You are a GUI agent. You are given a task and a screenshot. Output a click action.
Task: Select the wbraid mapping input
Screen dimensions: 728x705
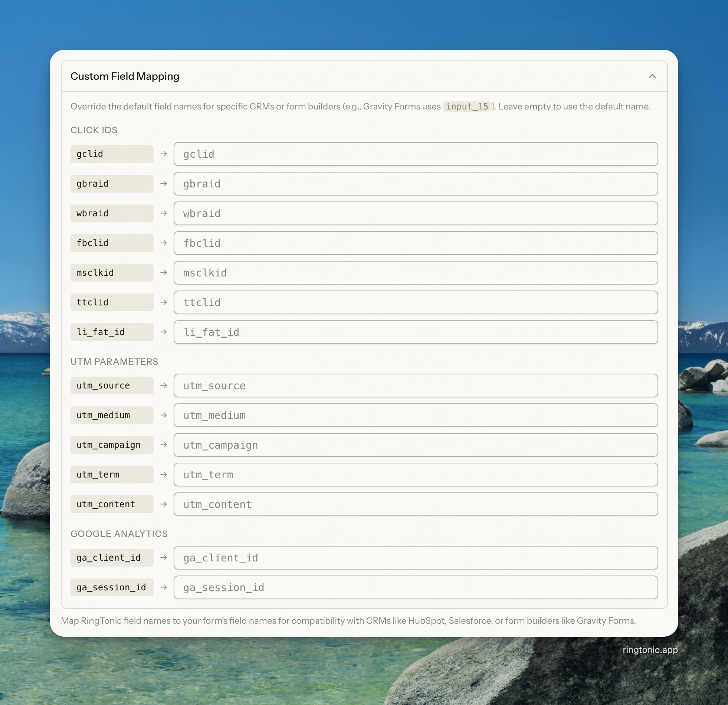click(415, 214)
